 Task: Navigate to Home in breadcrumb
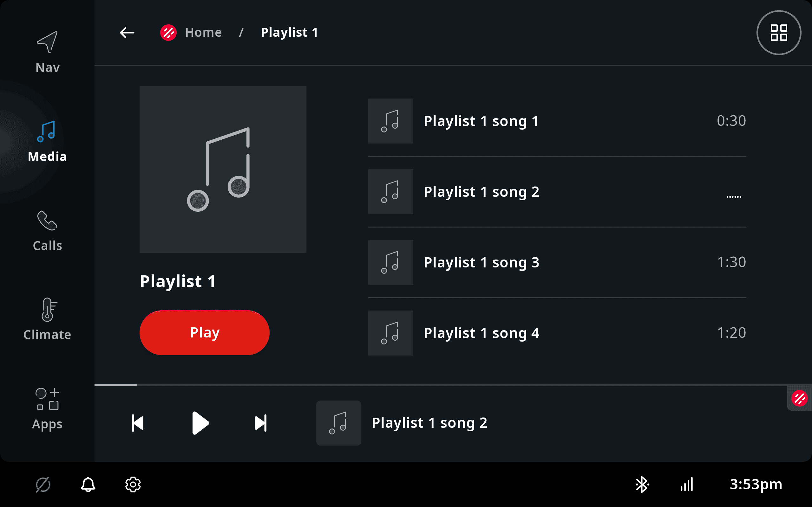[203, 33]
